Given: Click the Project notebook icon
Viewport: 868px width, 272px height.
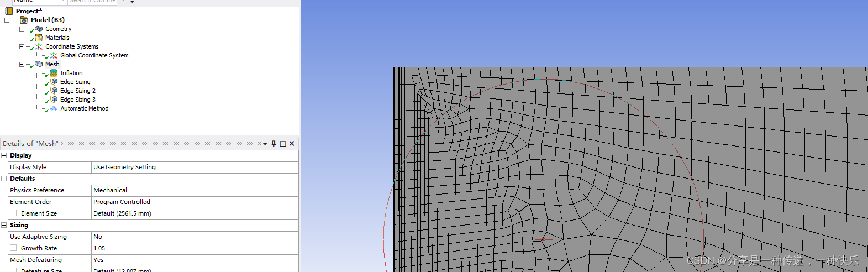Looking at the screenshot, I should pos(9,11).
